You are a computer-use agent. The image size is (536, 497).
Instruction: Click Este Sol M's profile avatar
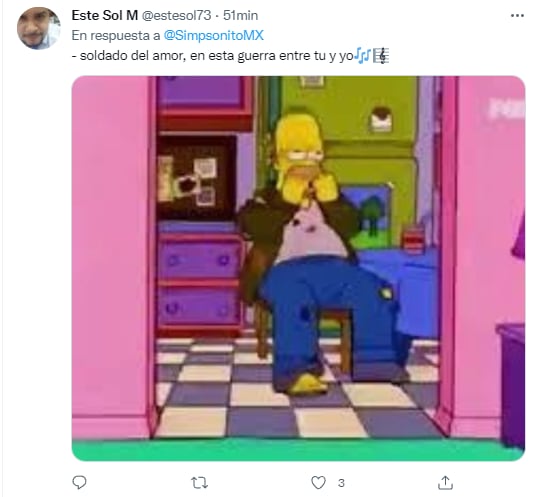pos(39,28)
